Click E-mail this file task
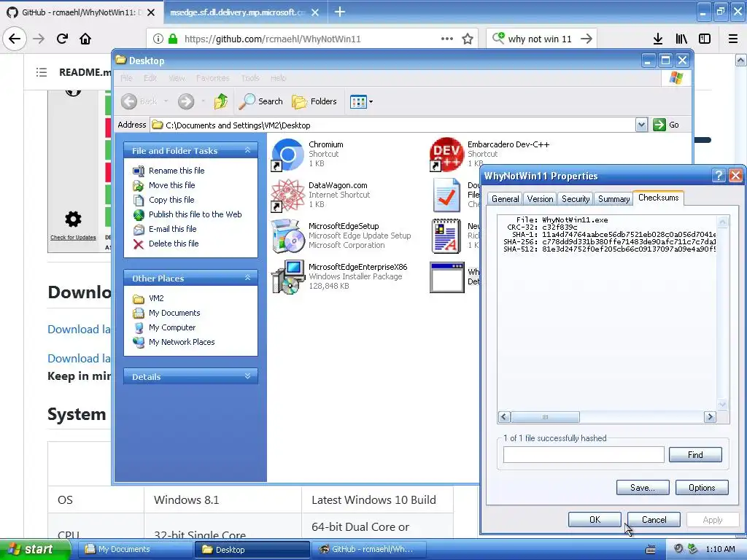The image size is (747, 560). coord(172,229)
